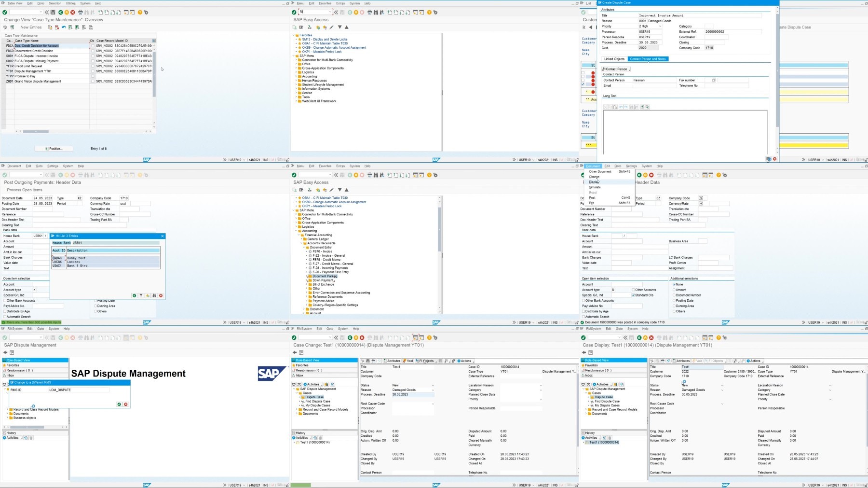Expand Business objects node in SAP Dispute Management
Screen dimensions: 868x488
[x=8, y=418]
